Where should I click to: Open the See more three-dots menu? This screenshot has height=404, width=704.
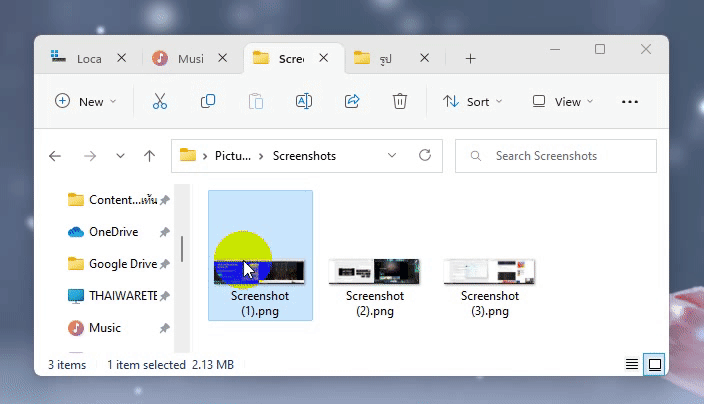tap(630, 102)
